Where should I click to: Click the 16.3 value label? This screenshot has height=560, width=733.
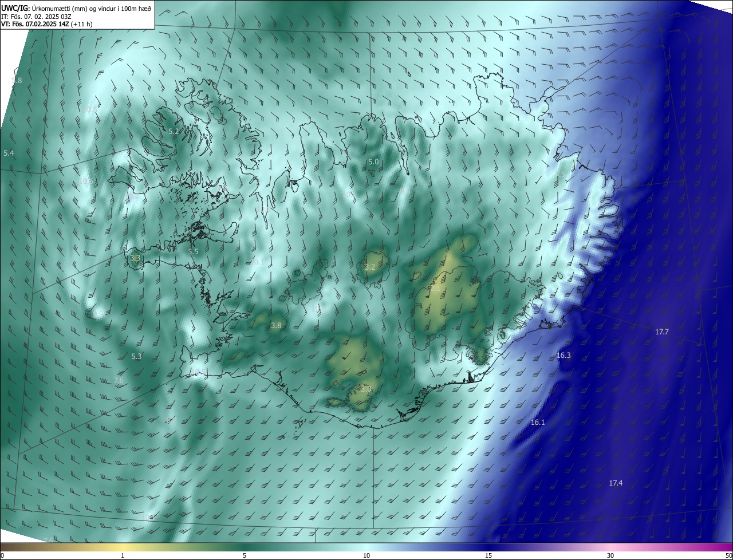point(563,356)
